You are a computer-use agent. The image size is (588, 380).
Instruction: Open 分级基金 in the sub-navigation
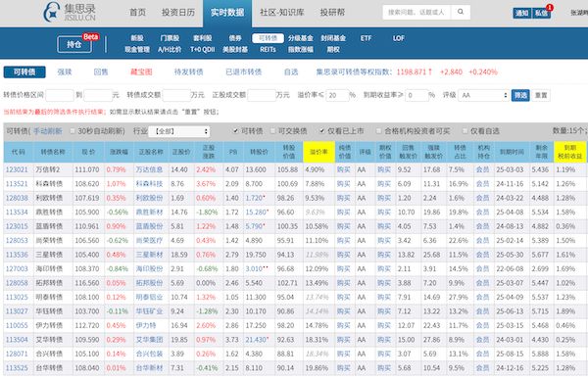[301, 38]
